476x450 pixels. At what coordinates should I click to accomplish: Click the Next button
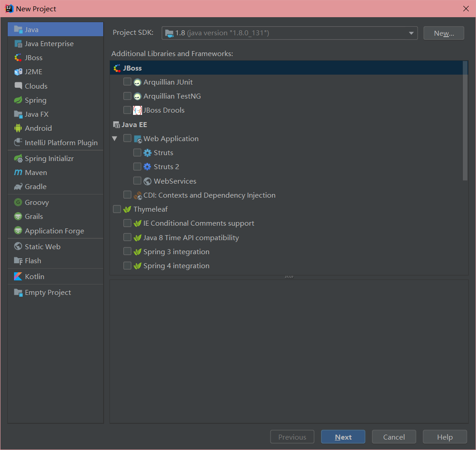(343, 437)
